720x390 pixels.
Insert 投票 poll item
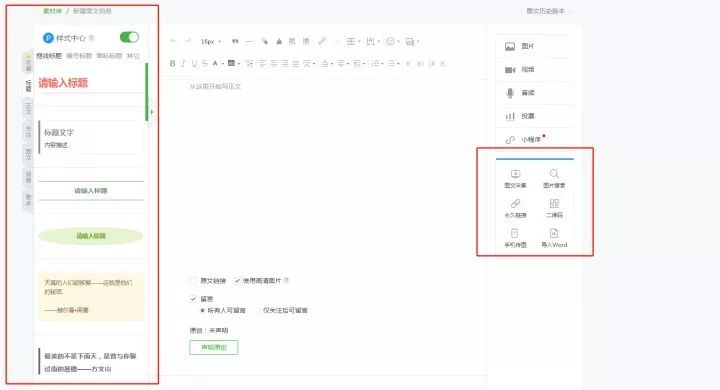(x=534, y=117)
